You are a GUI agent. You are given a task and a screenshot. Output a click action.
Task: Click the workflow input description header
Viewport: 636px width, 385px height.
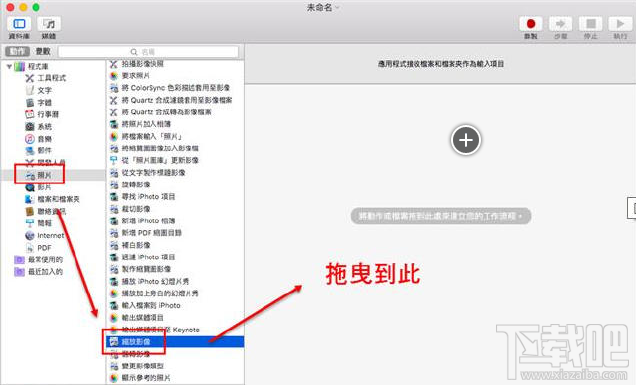click(x=441, y=64)
